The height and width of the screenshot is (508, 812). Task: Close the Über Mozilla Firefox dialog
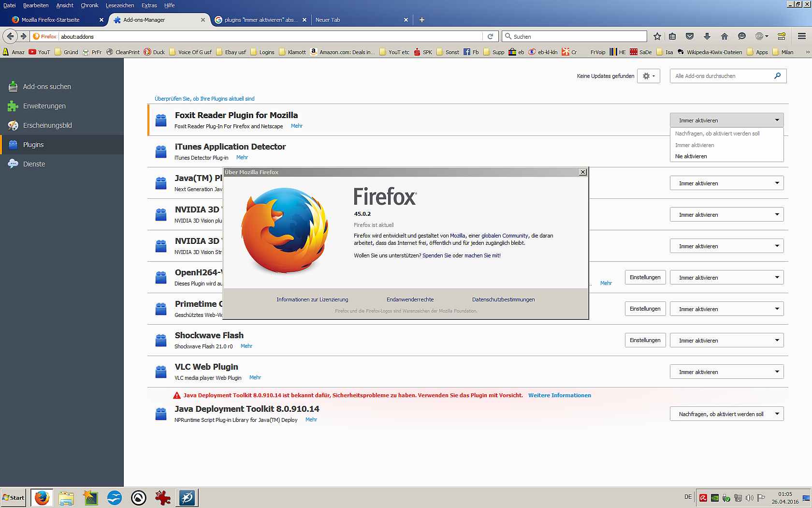click(x=583, y=172)
